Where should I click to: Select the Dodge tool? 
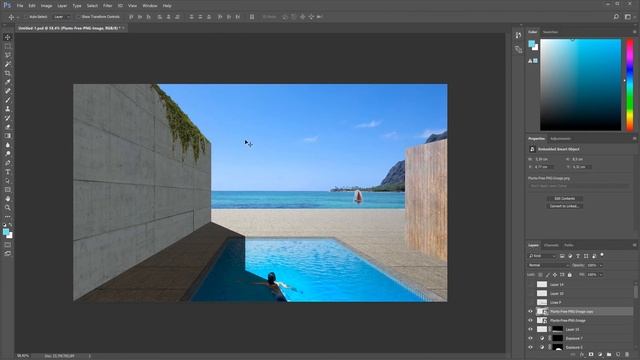click(x=8, y=154)
